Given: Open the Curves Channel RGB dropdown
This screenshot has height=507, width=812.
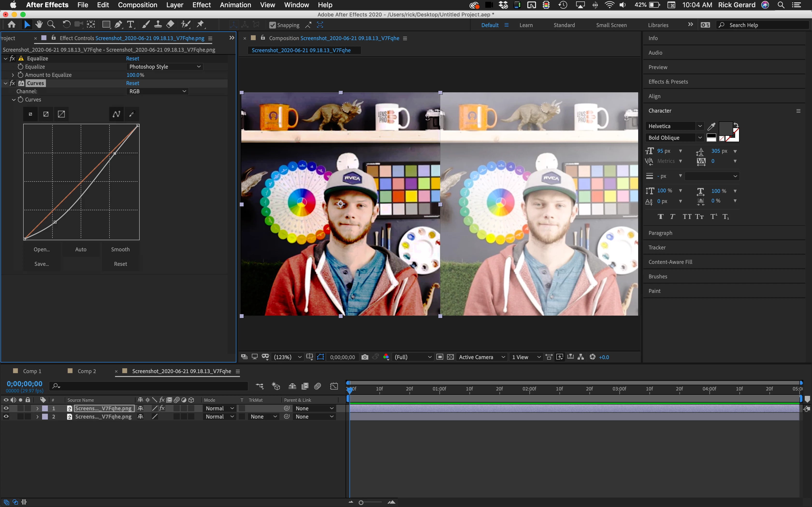Looking at the screenshot, I should (x=157, y=91).
